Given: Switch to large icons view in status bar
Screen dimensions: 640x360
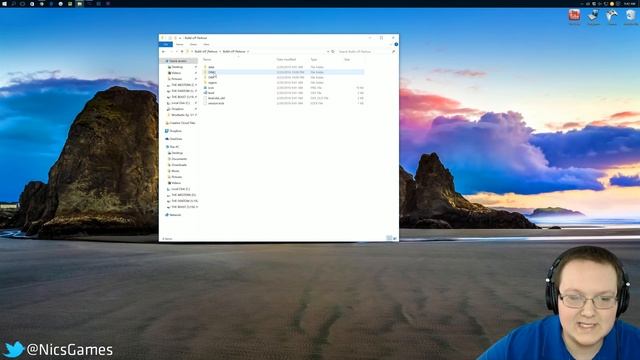Looking at the screenshot, I should point(395,238).
